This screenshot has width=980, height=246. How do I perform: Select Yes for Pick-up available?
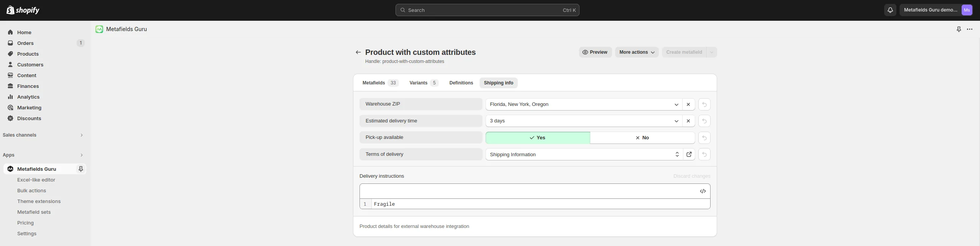[x=537, y=138]
